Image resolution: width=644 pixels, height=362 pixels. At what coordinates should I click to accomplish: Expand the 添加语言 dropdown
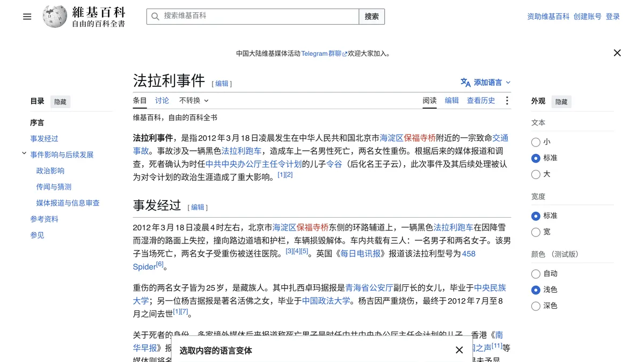(x=486, y=82)
